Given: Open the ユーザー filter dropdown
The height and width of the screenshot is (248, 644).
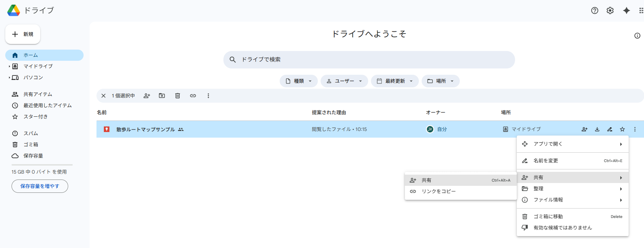Looking at the screenshot, I should (344, 81).
